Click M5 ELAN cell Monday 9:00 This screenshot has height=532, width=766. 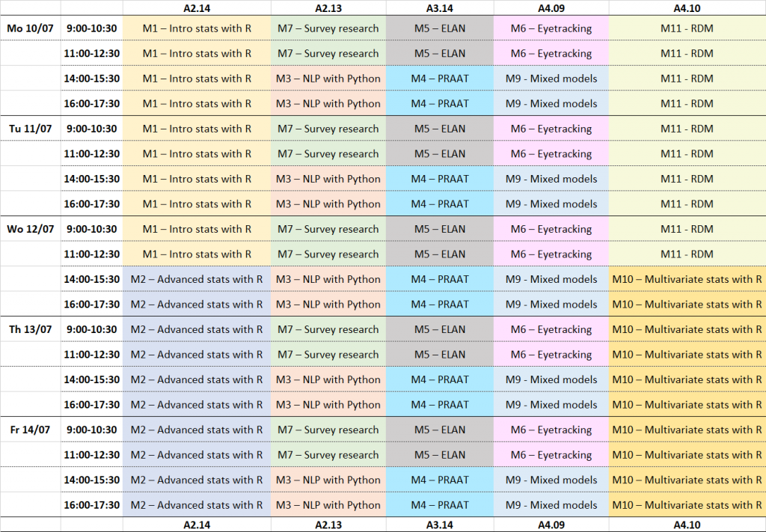click(x=440, y=28)
